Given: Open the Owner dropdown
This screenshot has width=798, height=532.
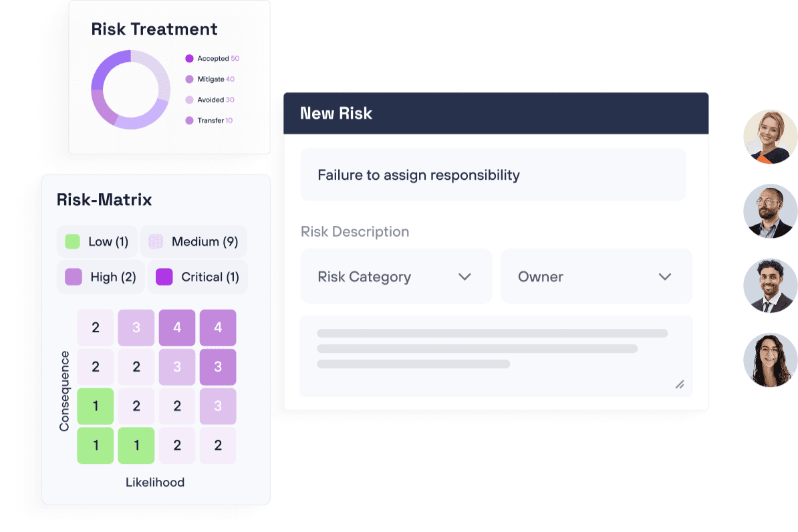Looking at the screenshot, I should pos(596,277).
